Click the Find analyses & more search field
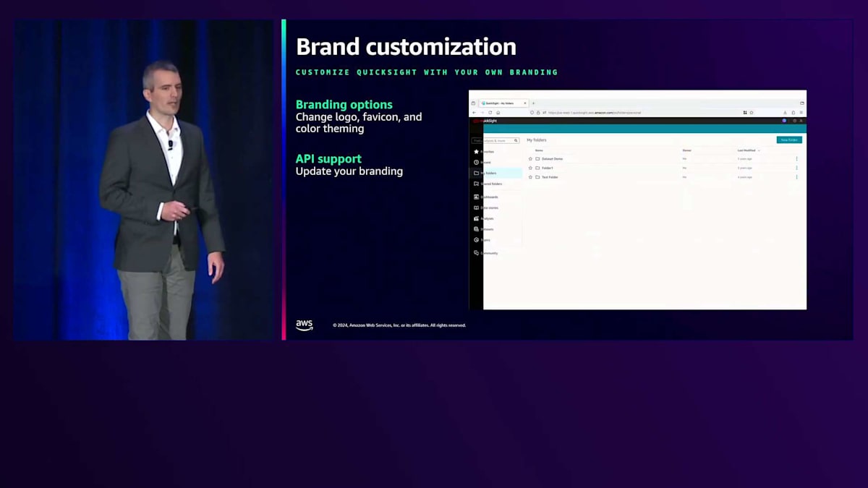Image resolution: width=868 pixels, height=488 pixels. [495, 140]
